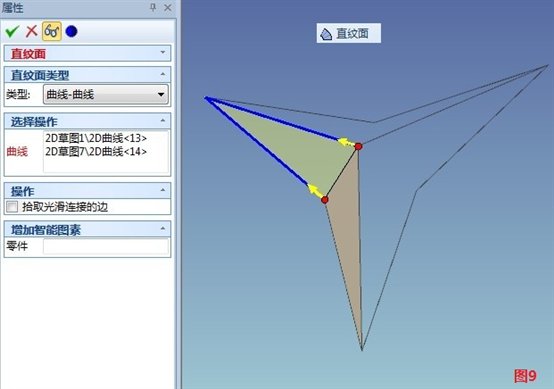Click the 直纹面 icon in the viewport label
This screenshot has width=554, height=389.
(x=326, y=34)
